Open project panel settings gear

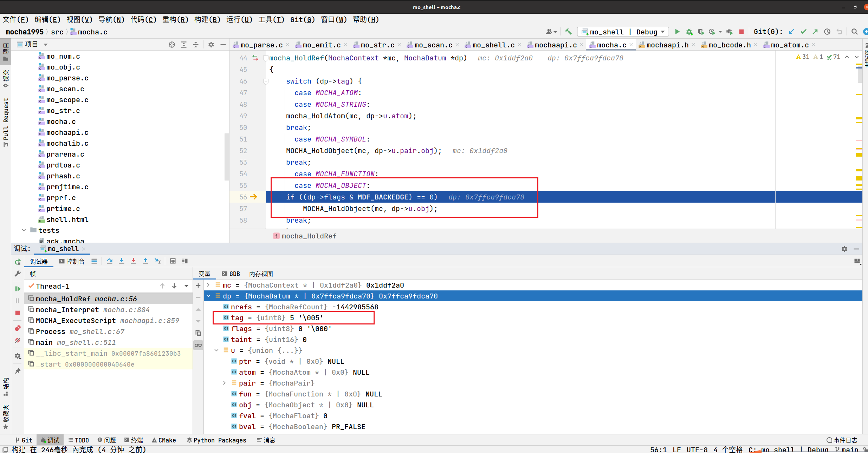[211, 45]
